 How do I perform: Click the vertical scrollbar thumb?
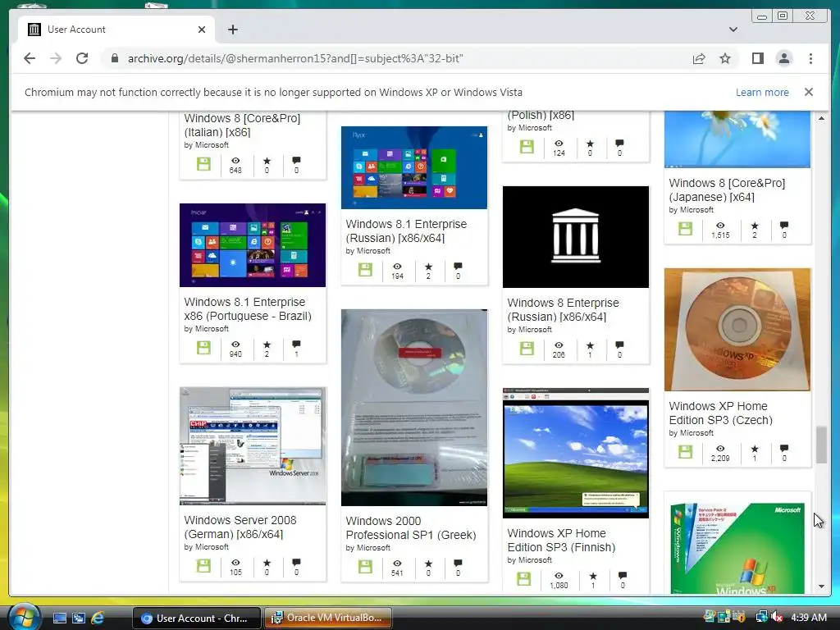[x=821, y=445]
